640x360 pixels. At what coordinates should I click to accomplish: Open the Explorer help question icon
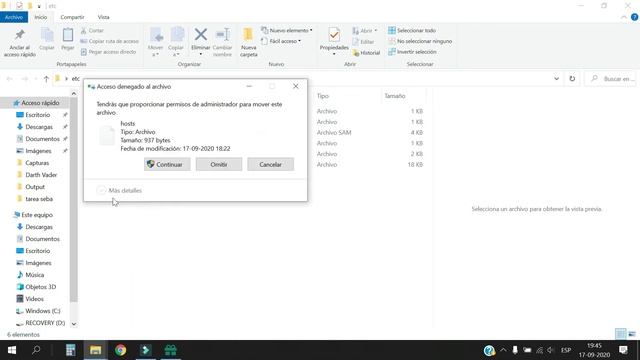(634, 17)
